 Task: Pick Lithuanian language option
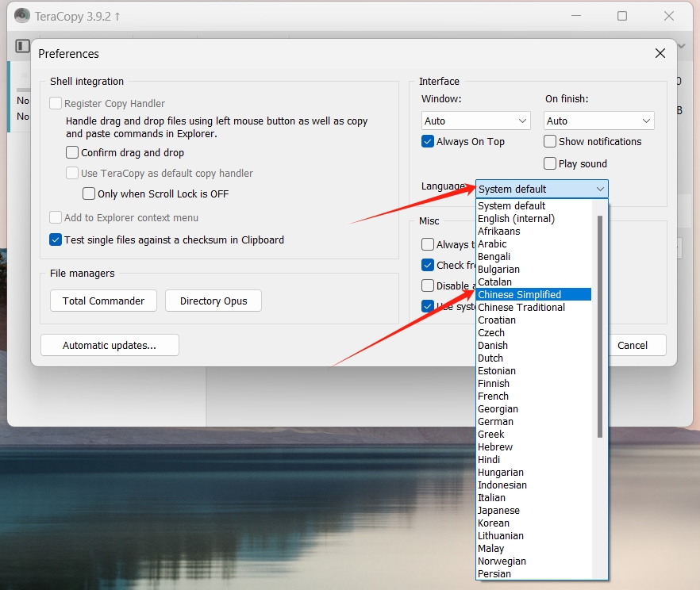pos(534,536)
